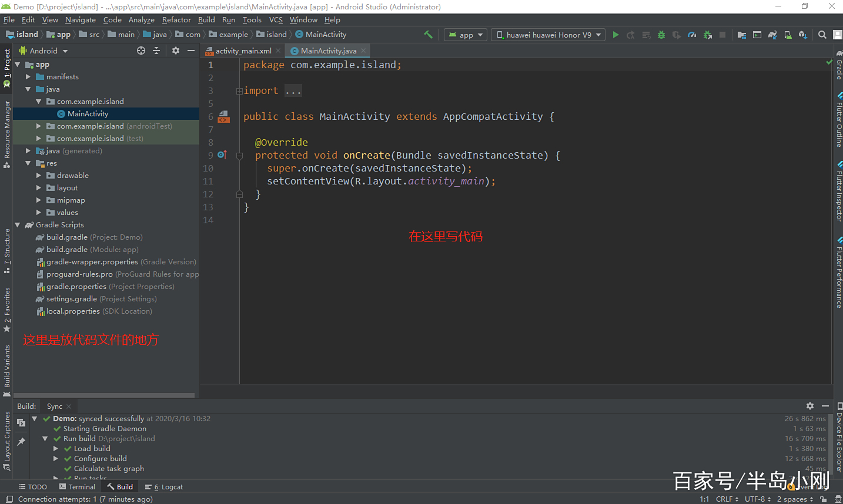Toggle the Flutter Outline side panel
The image size is (843, 504).
839,120
